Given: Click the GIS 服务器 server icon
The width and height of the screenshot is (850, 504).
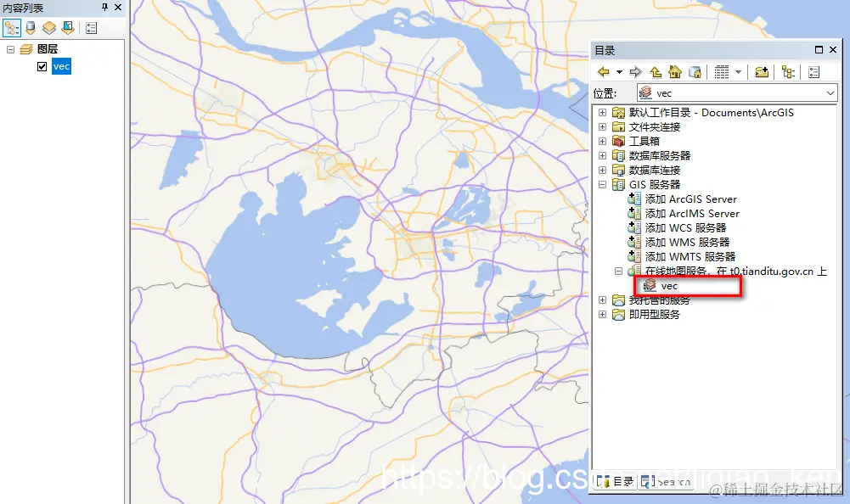Looking at the screenshot, I should 618,185.
